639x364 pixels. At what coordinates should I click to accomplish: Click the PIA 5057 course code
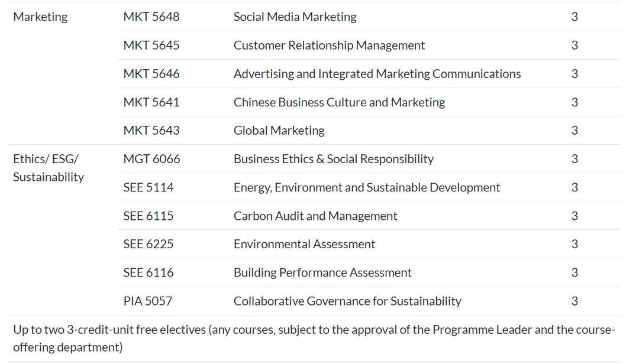[x=148, y=301]
